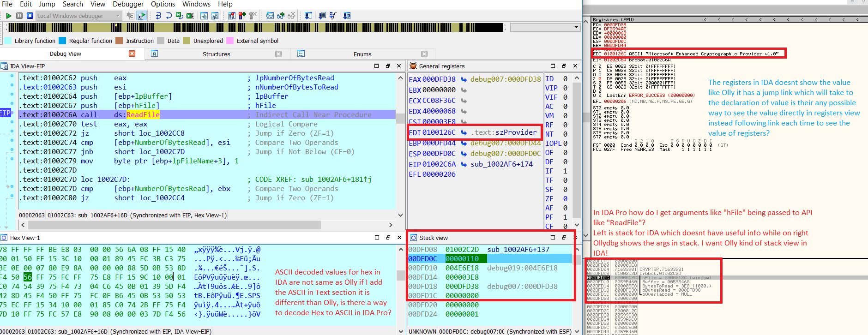Click the Library function color swatch
Screen dimensions: 868x335
tap(8, 41)
